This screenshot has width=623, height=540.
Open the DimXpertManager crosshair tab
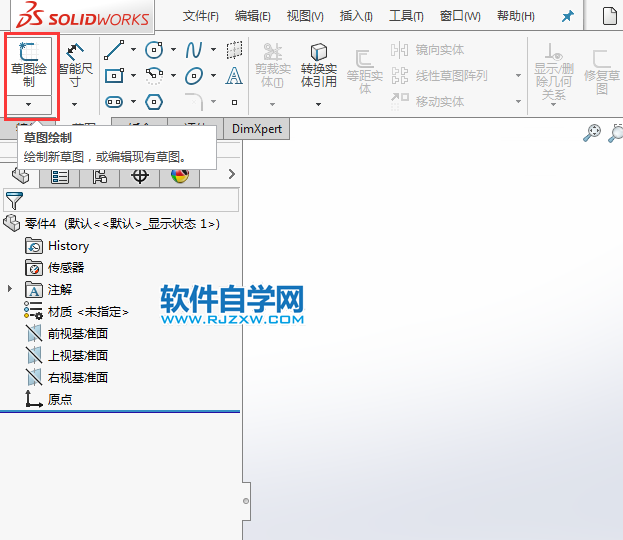point(140,176)
